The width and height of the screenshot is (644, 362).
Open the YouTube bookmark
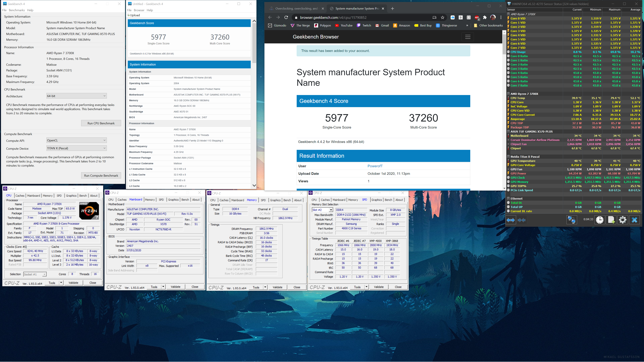tap(344, 25)
